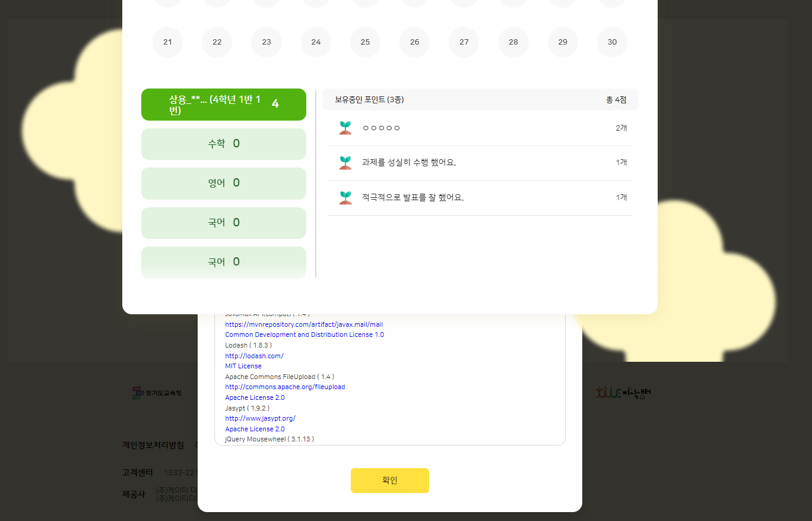Viewport: 812px width, 521px height.
Task: Open commons.apache.org fileupload link
Action: (x=285, y=387)
